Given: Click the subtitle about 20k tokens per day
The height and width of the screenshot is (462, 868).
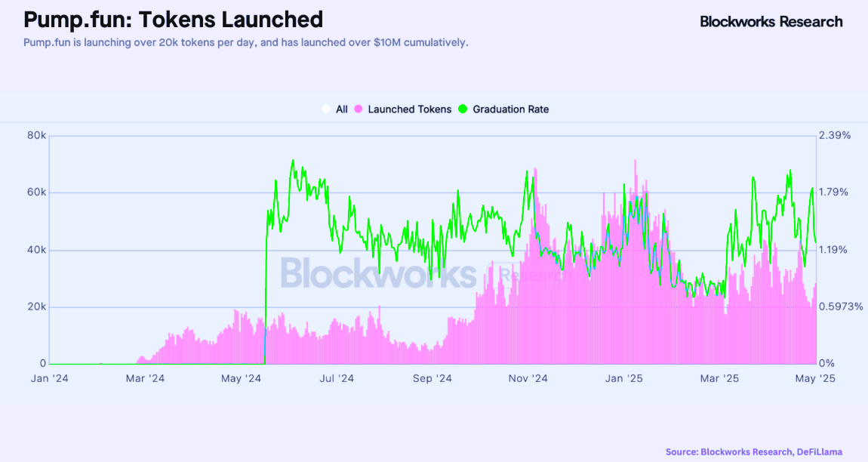Looking at the screenshot, I should pyautogui.click(x=246, y=43).
